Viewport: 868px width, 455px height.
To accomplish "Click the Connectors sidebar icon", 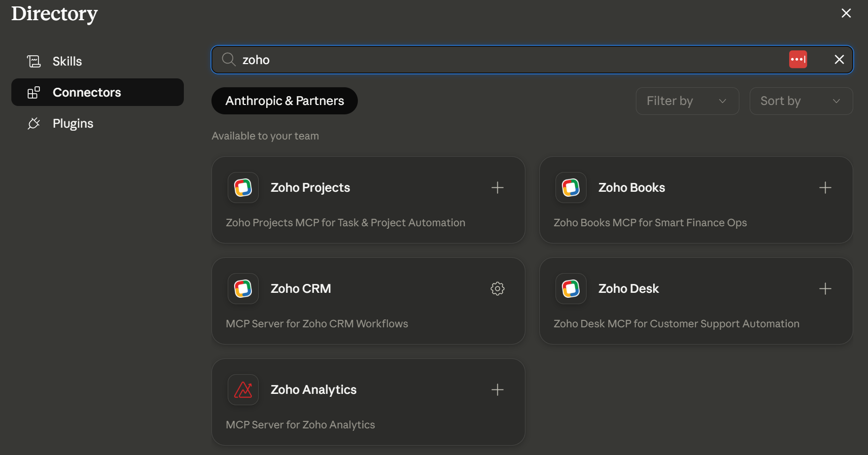I will 34,92.
